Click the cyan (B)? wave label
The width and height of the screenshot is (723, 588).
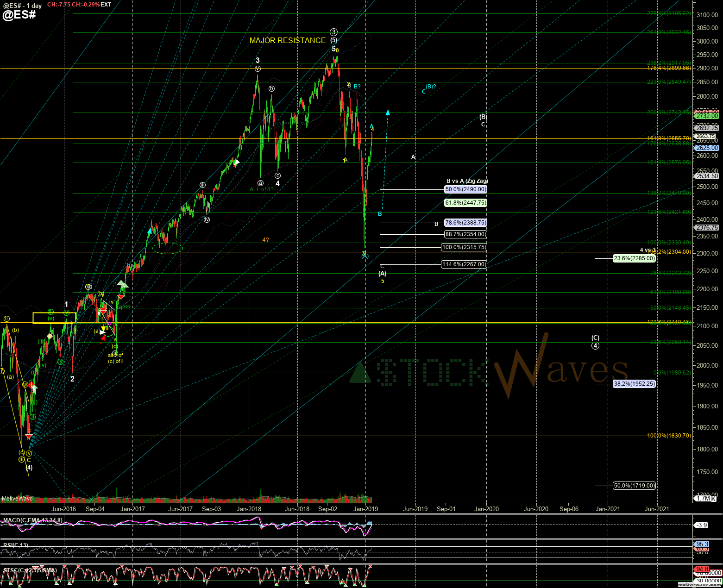pyautogui.click(x=431, y=87)
